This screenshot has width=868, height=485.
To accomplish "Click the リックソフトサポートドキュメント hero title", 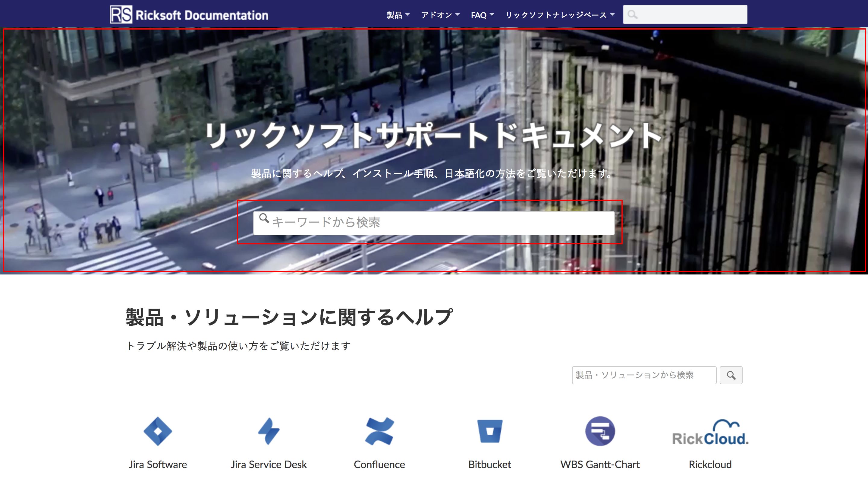I will [434, 136].
